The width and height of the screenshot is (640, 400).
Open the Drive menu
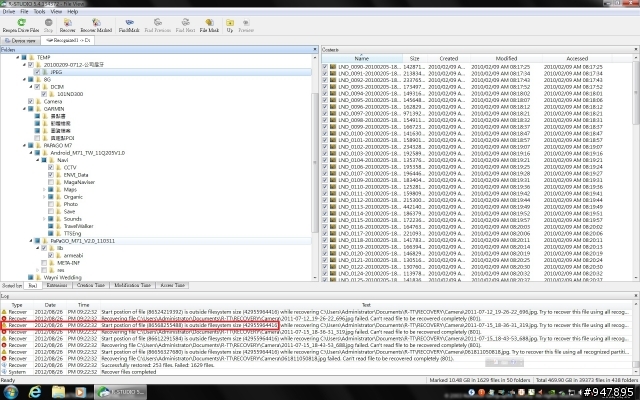point(9,12)
